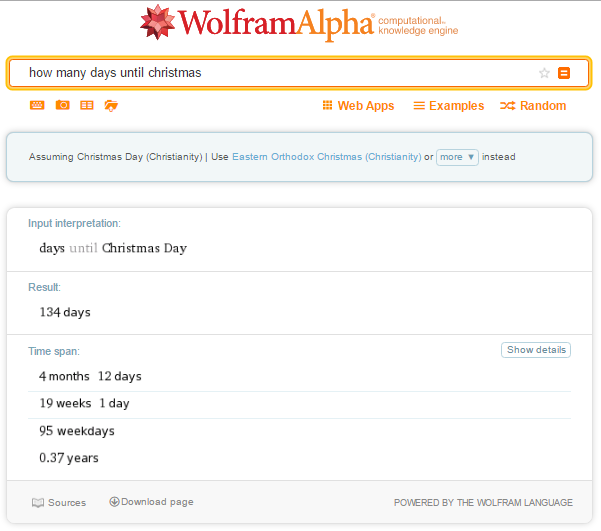
Task: Click the download arrow icon
Action: click(x=114, y=501)
